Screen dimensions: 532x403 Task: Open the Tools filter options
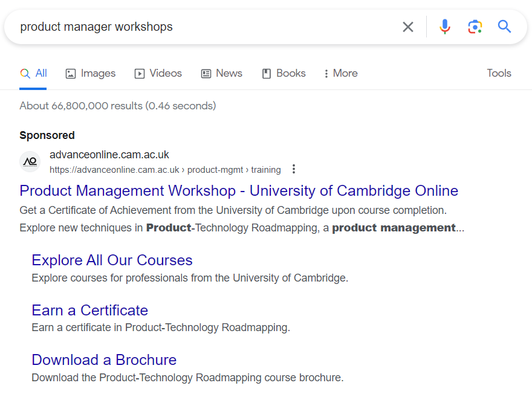coord(499,73)
